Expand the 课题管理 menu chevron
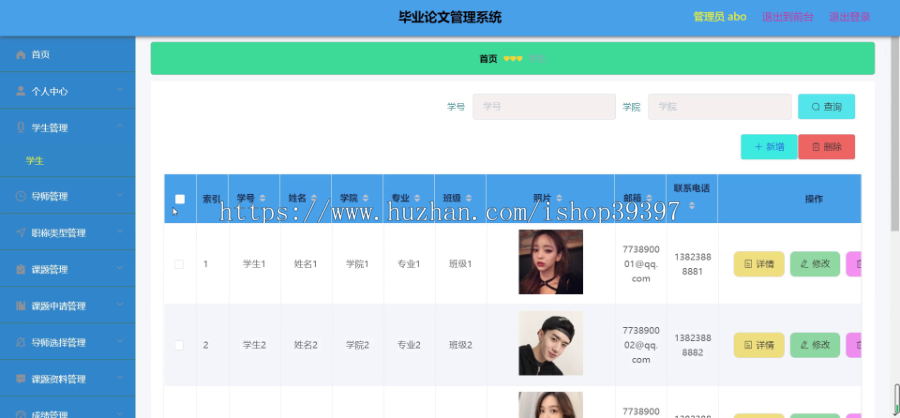The width and height of the screenshot is (900, 418). click(120, 268)
